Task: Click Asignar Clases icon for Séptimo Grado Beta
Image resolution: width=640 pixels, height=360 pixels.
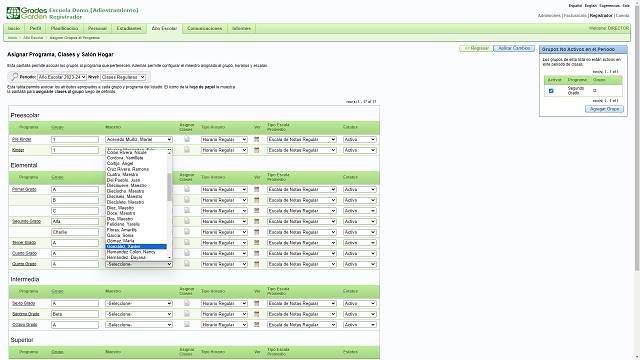Action: point(187,313)
